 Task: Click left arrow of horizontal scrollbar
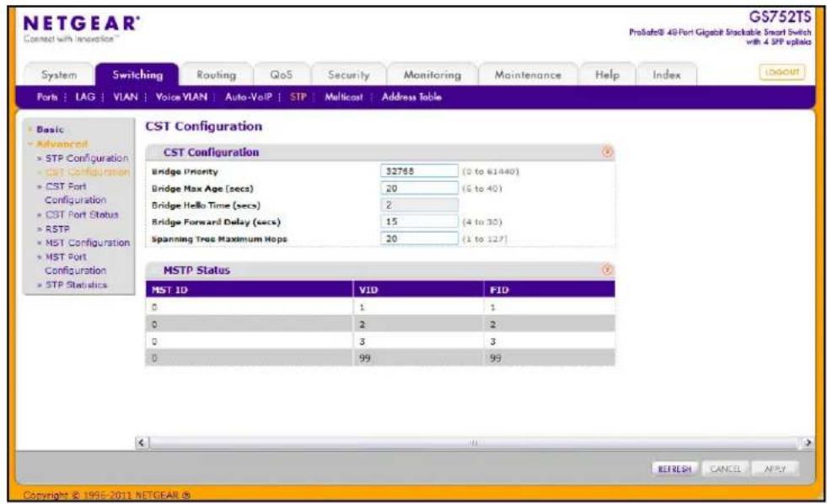click(141, 442)
